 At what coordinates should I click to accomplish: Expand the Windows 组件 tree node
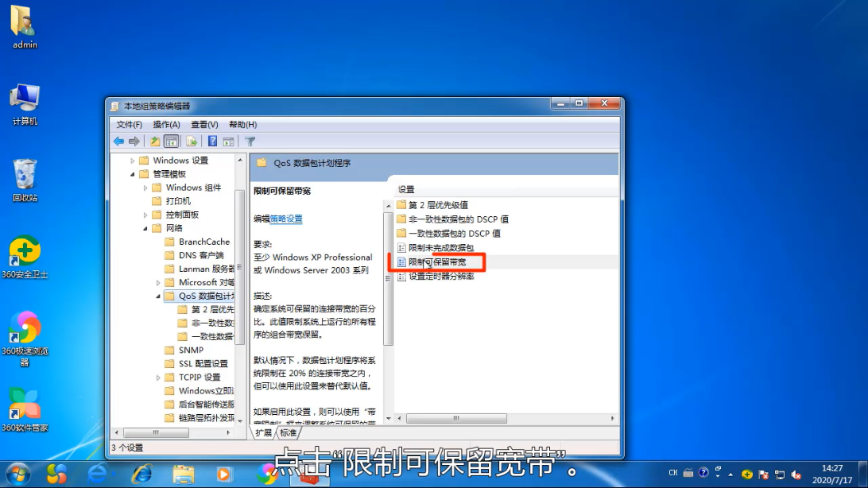point(145,188)
